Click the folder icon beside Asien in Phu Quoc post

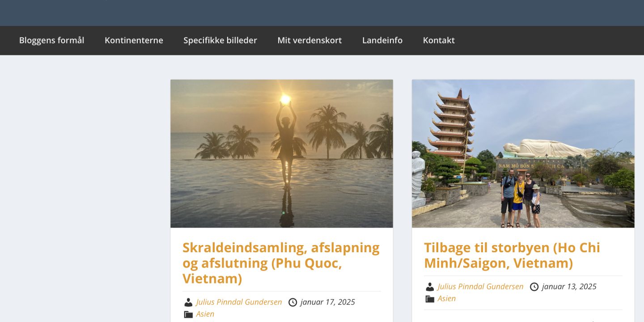click(x=188, y=314)
